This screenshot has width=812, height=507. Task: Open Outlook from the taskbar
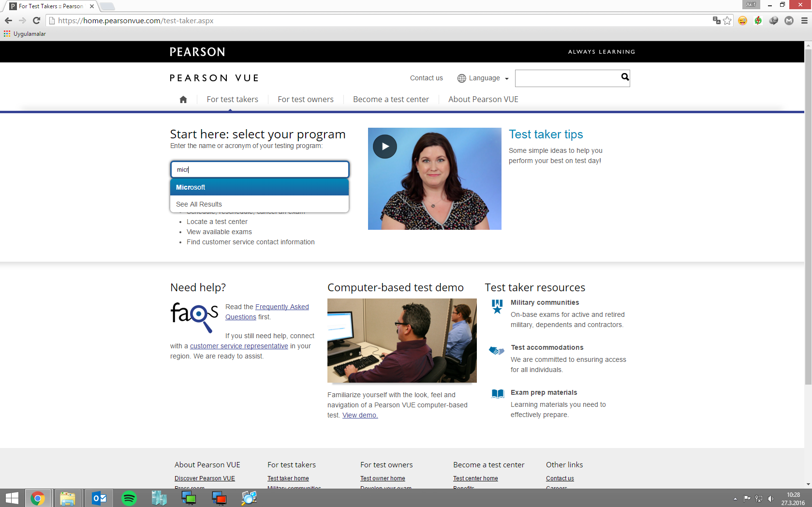pos(99,498)
